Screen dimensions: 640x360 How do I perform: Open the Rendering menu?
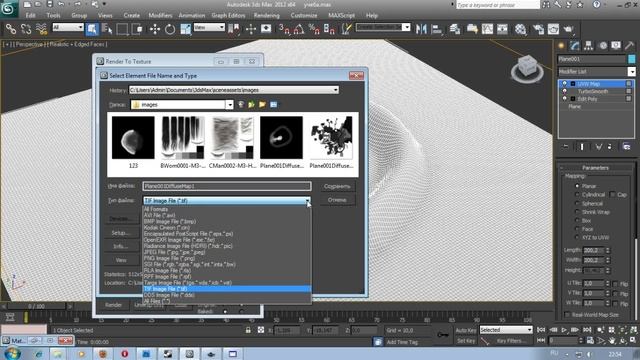coord(267,16)
